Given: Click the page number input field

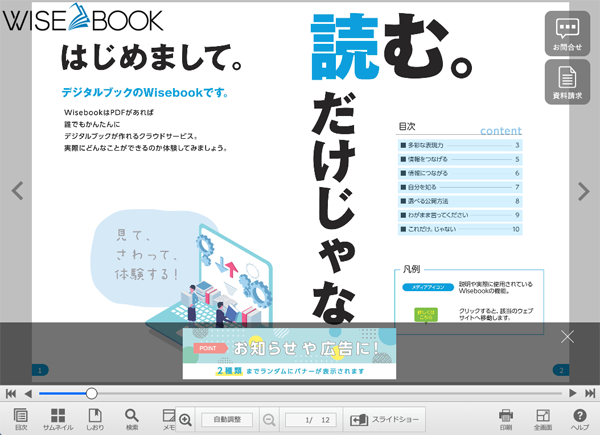Looking at the screenshot, I should (311, 420).
